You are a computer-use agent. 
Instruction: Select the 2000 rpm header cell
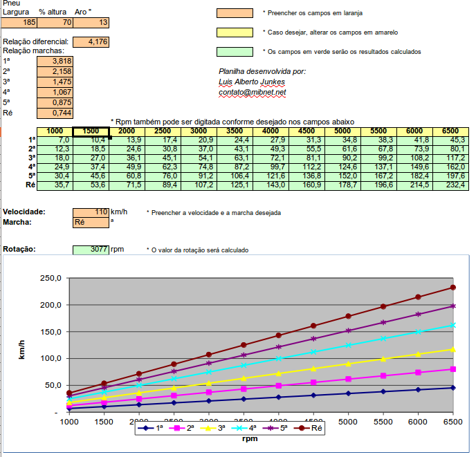pyautogui.click(x=127, y=131)
